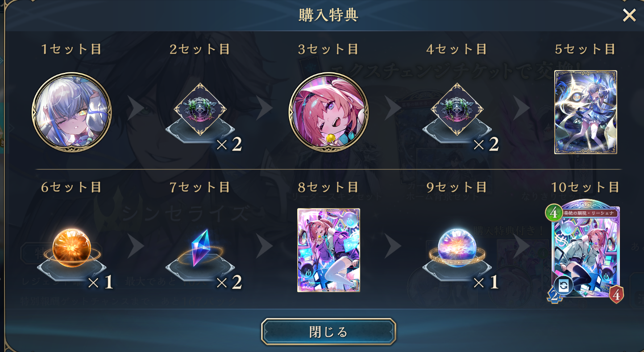
Task: Click the 購入特典 dialog title
Action: 328,15
